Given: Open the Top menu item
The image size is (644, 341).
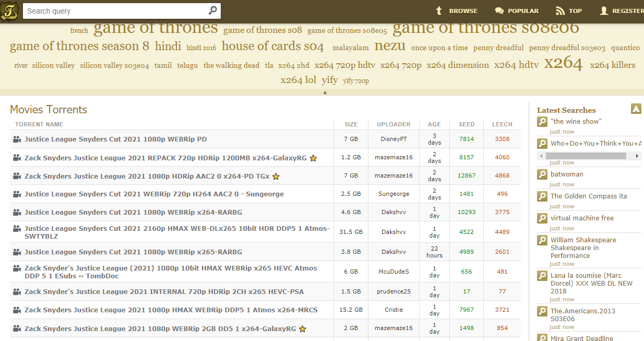Looking at the screenshot, I should pos(569,10).
